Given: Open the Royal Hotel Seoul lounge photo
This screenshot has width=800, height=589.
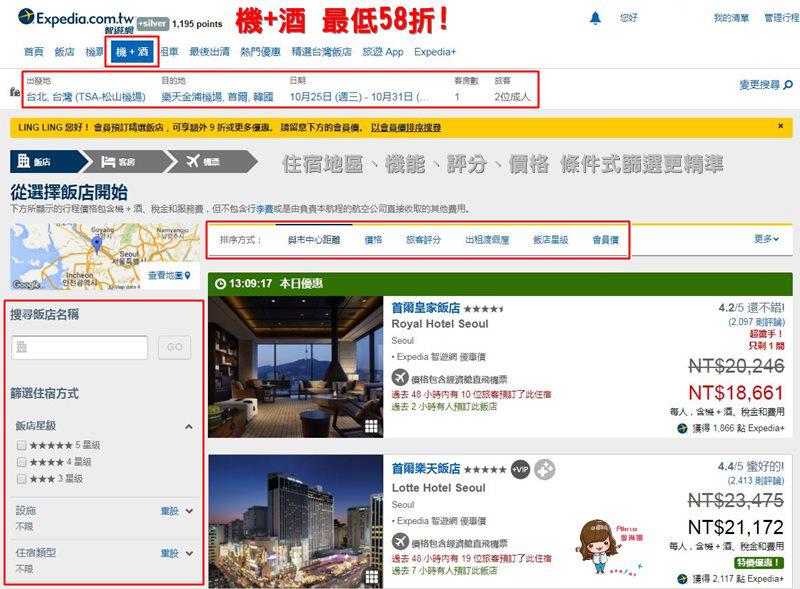Looking at the screenshot, I should pos(295,366).
